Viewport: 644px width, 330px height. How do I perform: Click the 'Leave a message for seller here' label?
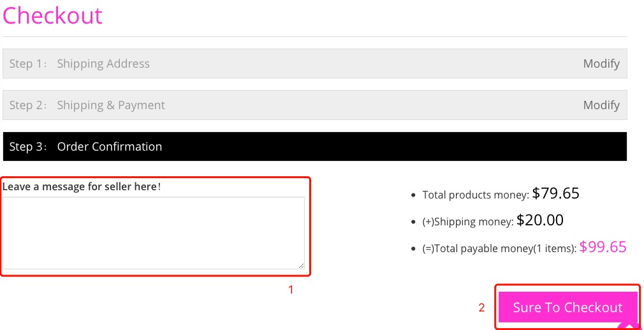point(82,186)
